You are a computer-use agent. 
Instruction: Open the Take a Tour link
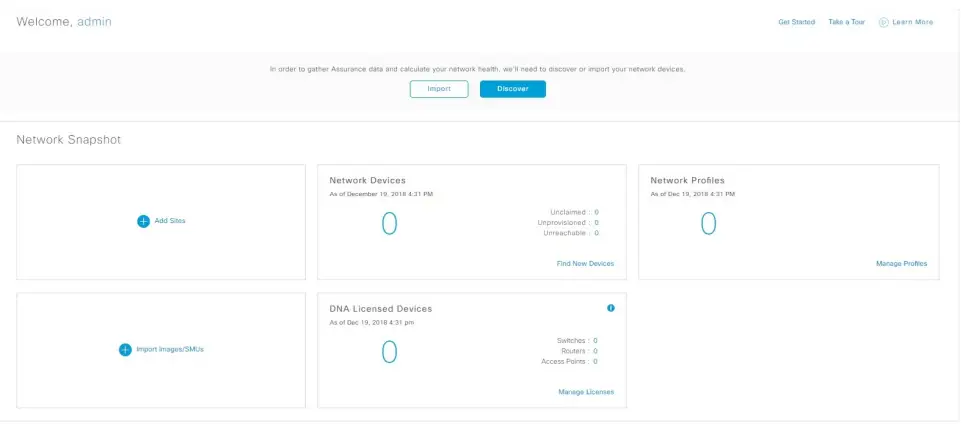tap(847, 22)
